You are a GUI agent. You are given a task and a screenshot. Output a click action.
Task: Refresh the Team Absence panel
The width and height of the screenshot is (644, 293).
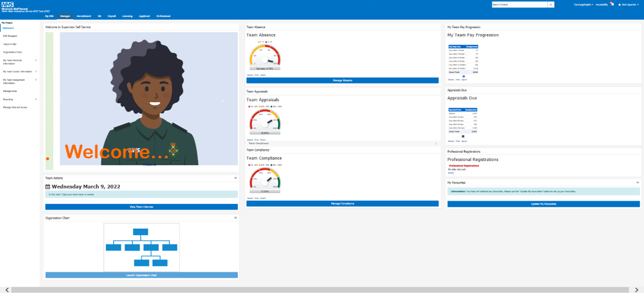click(250, 74)
